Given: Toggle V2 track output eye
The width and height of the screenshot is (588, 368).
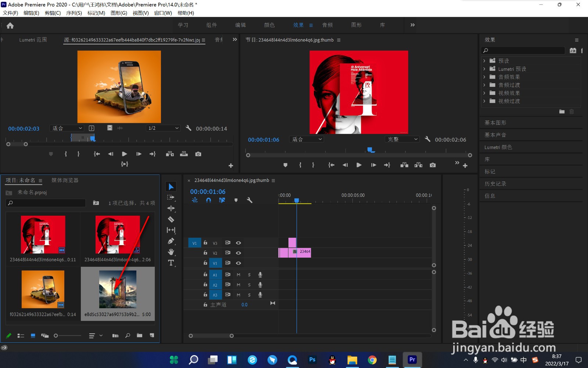Looking at the screenshot, I should click(239, 253).
